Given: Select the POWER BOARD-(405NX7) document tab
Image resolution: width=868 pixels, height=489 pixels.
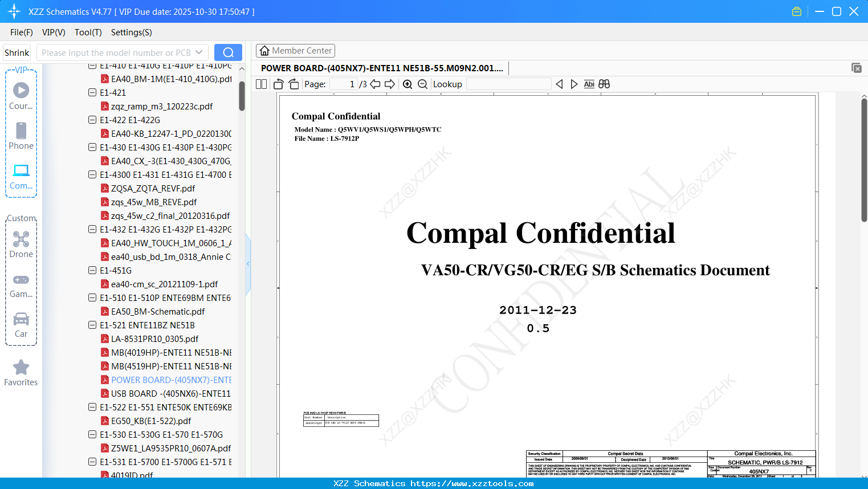Looking at the screenshot, I should [x=382, y=68].
